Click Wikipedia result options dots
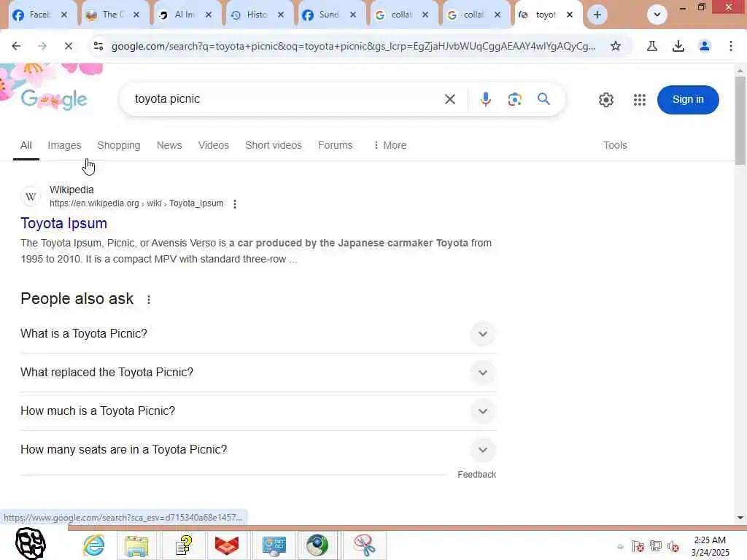The image size is (747, 560). click(x=234, y=204)
